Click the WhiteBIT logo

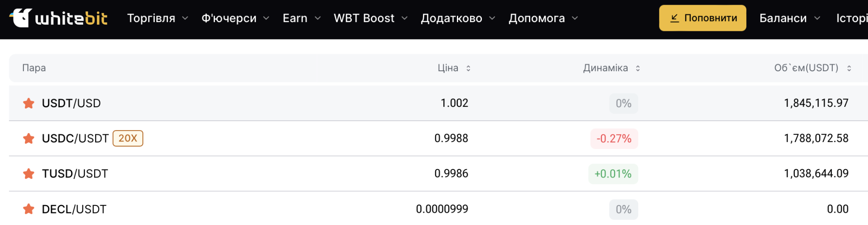[x=58, y=18]
